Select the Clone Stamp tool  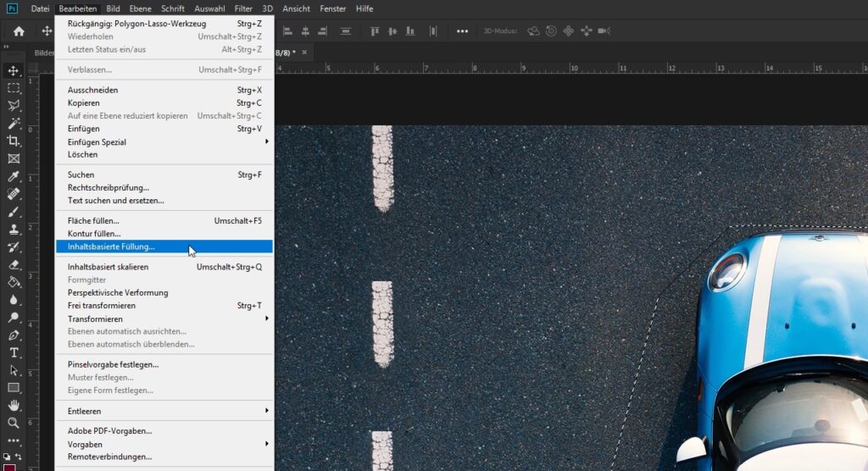[14, 229]
